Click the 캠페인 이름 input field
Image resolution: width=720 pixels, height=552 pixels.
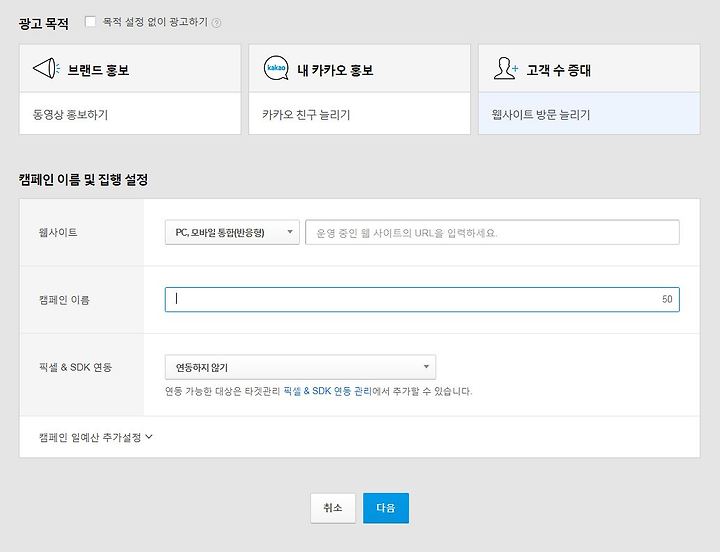pyautogui.click(x=422, y=299)
